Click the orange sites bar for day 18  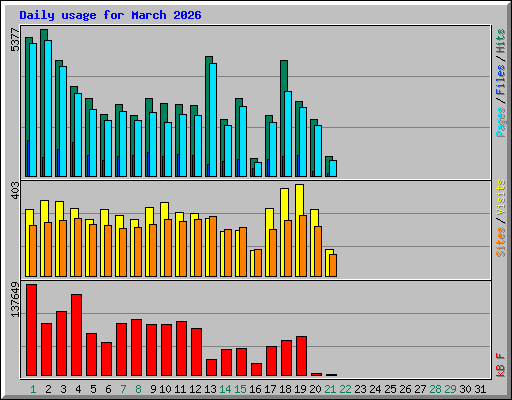288,248
